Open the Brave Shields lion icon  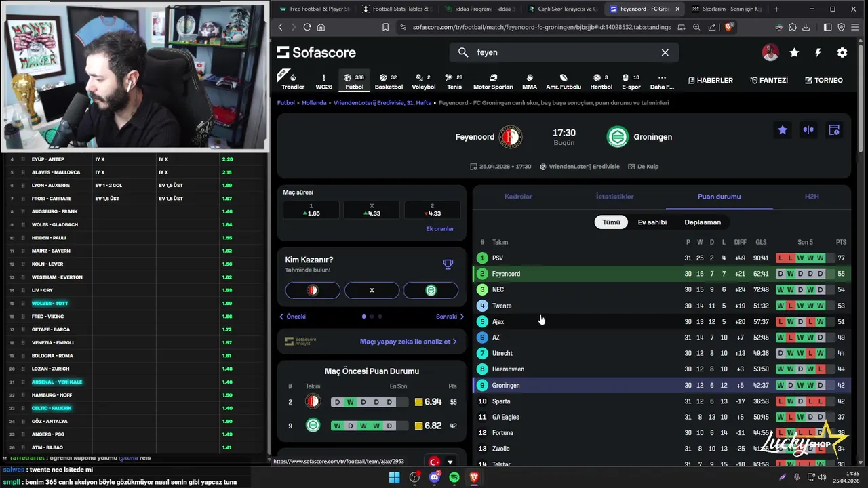pos(729,27)
